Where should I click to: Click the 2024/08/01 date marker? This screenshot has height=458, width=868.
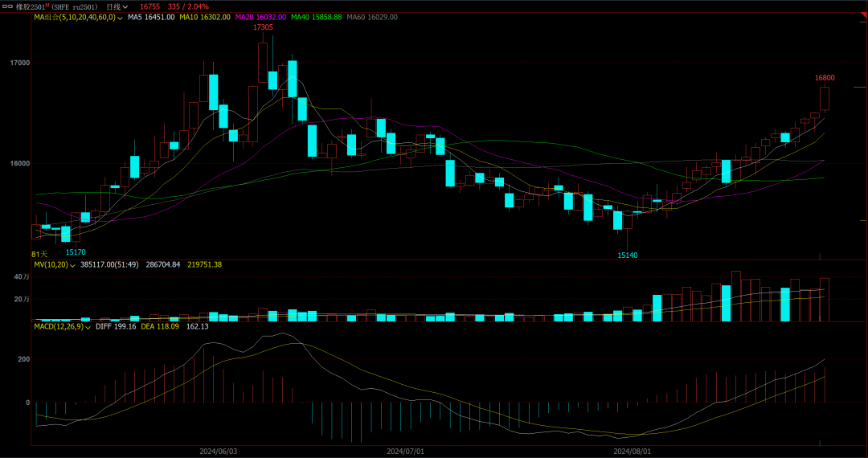634,452
